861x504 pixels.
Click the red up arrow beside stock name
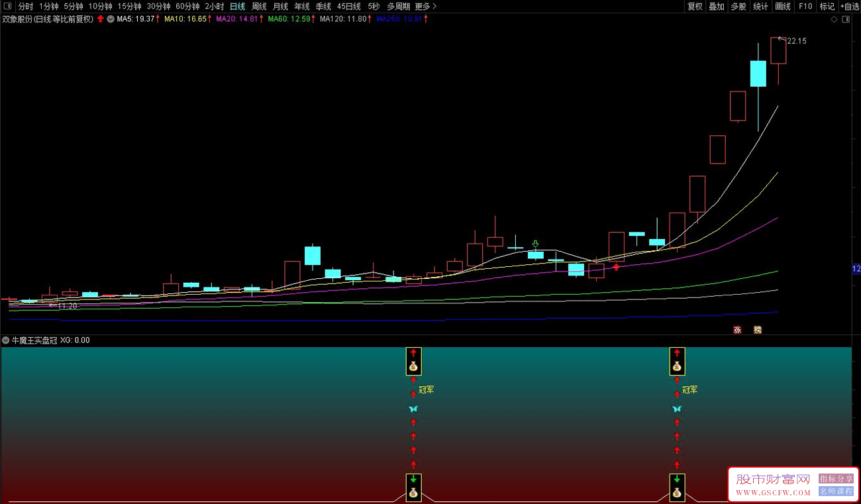(100, 19)
